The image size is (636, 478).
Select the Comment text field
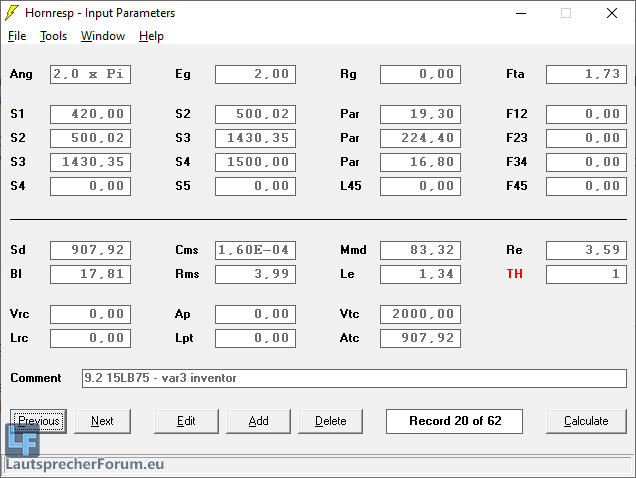[354, 378]
